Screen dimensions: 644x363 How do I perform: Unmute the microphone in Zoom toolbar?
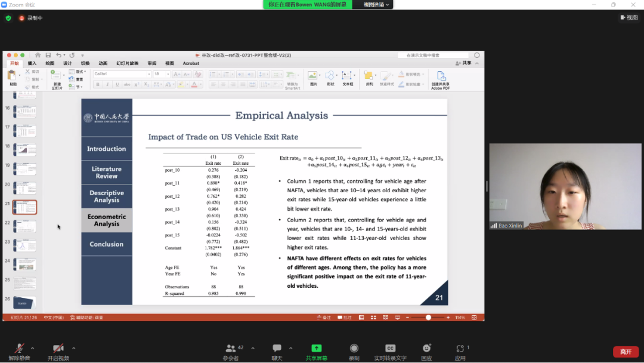point(19,349)
